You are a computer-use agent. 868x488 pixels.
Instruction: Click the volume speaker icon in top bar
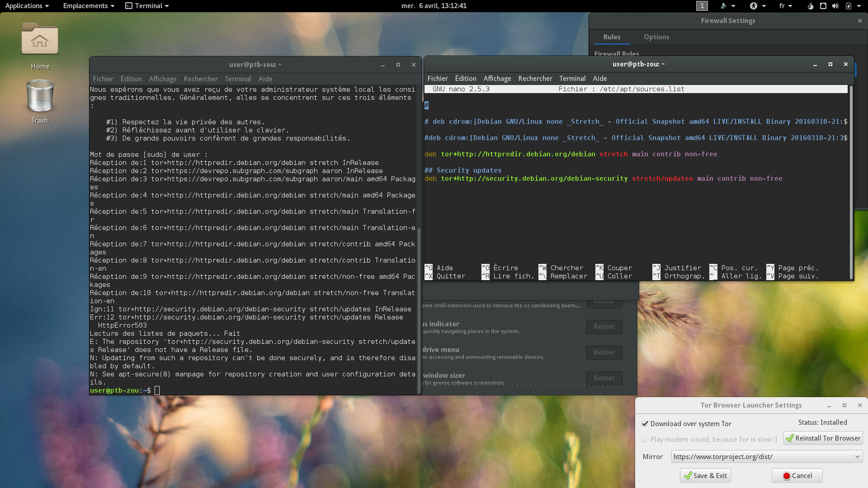tap(835, 6)
